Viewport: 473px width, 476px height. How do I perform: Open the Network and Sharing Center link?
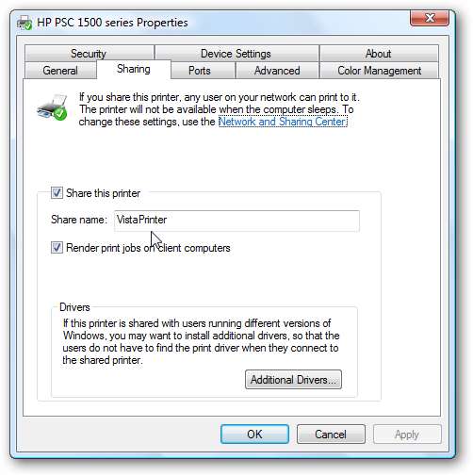pyautogui.click(x=283, y=122)
